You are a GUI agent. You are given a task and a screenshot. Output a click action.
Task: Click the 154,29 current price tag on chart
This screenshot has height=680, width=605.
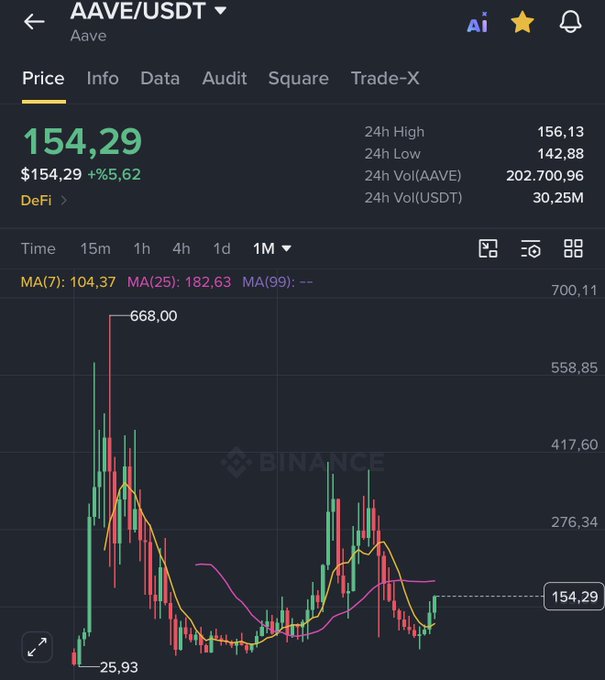[x=574, y=597]
